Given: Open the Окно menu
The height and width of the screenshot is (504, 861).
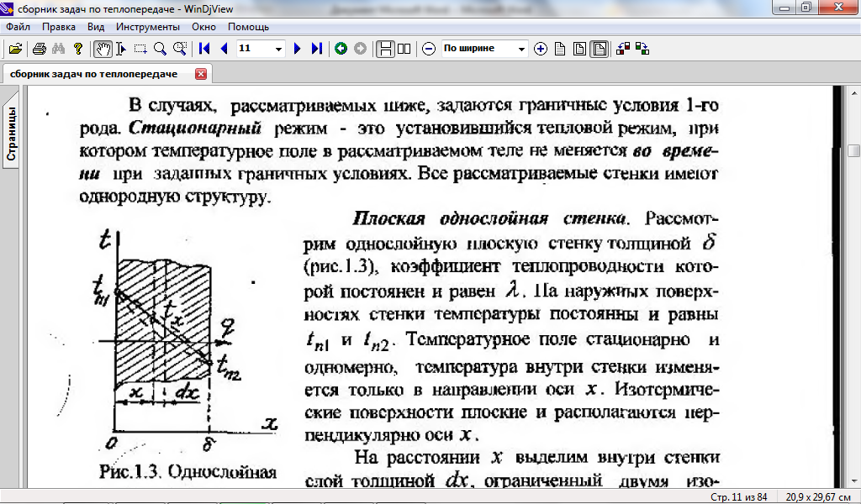Looking at the screenshot, I should point(203,27).
